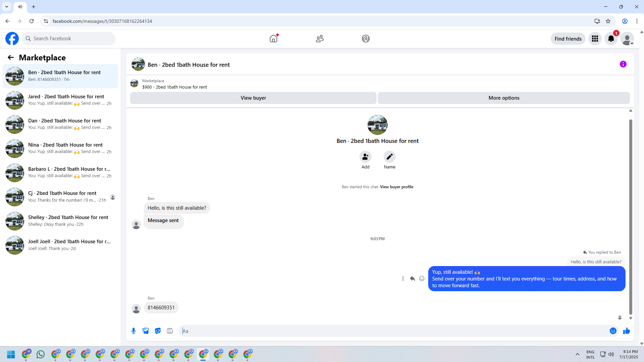This screenshot has width=644, height=362.
Task: Choose a sticker
Action: click(x=158, y=331)
